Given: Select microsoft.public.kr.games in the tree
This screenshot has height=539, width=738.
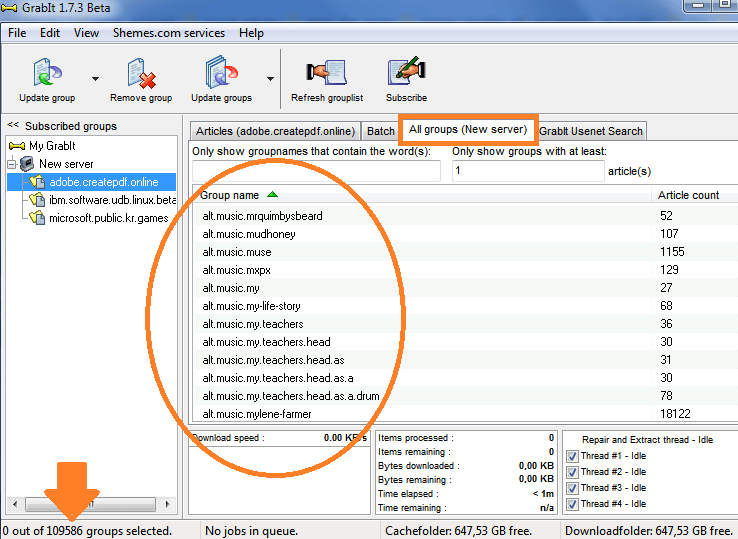Looking at the screenshot, I should [x=108, y=217].
